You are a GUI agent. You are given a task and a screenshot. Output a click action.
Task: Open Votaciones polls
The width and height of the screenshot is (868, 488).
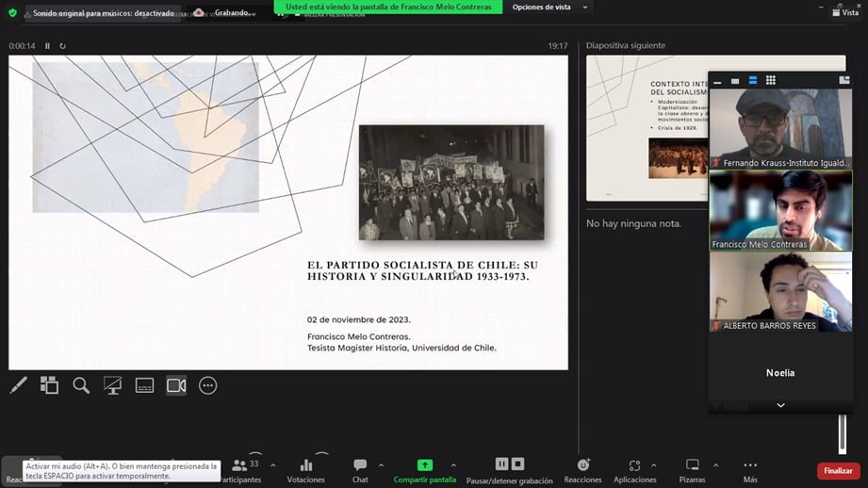pyautogui.click(x=305, y=471)
